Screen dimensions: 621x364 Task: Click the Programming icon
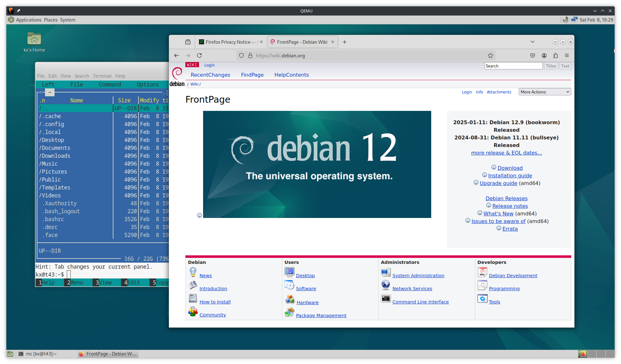tap(482, 285)
